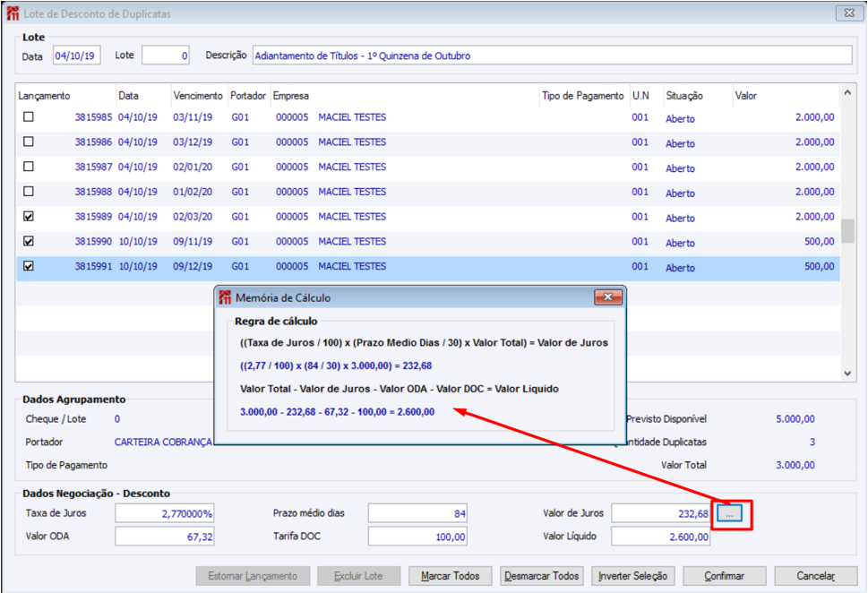This screenshot has width=868, height=593.
Task: Click formula result line ending 2.600,00
Action: 337,412
